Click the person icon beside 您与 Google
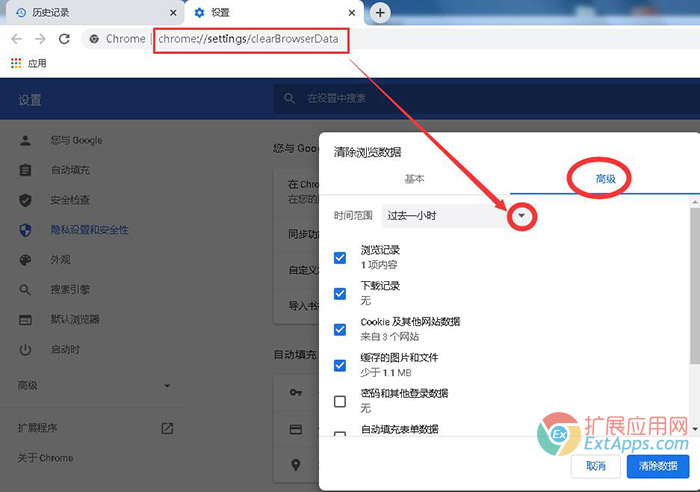 (x=25, y=141)
